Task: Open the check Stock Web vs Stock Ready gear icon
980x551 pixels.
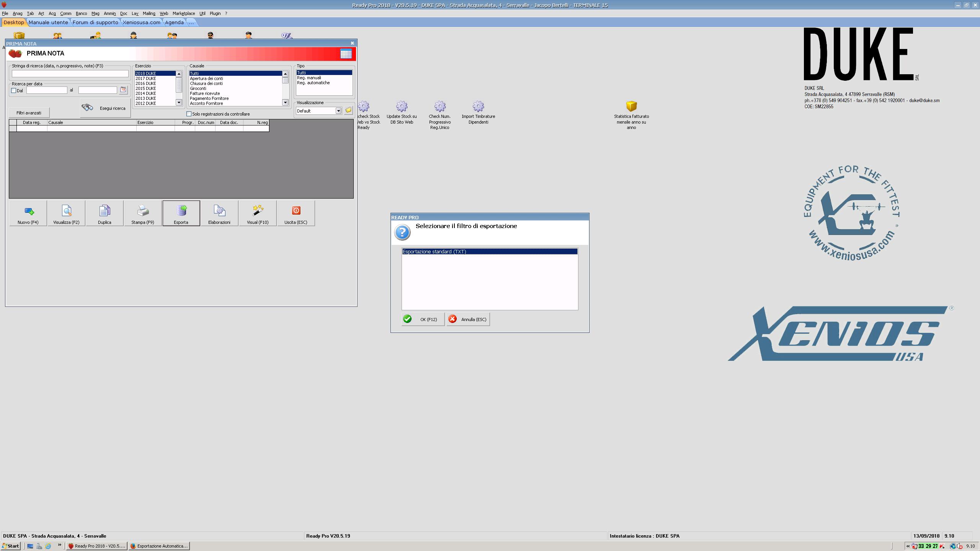Action: pyautogui.click(x=364, y=106)
